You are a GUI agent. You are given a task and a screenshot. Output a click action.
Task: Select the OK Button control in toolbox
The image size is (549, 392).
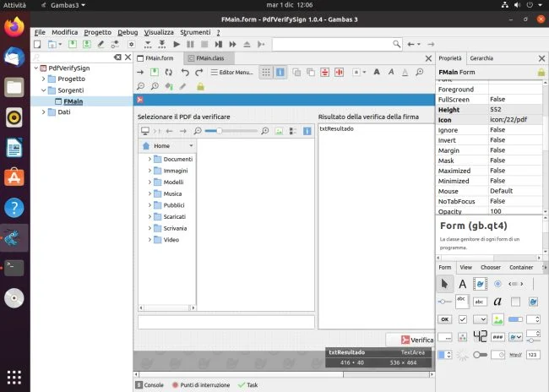pyautogui.click(x=444, y=319)
